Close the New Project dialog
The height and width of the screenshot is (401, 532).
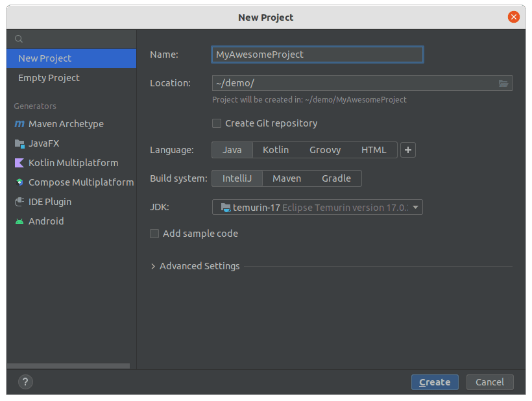[x=513, y=17]
